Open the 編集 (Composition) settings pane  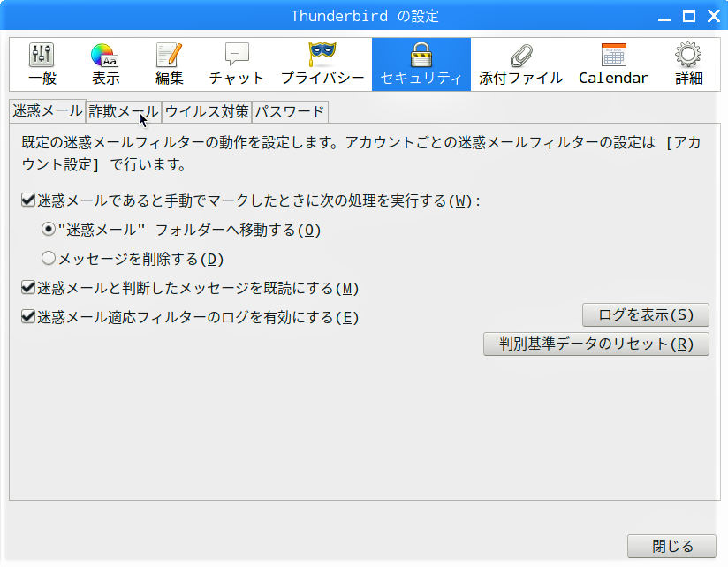169,64
